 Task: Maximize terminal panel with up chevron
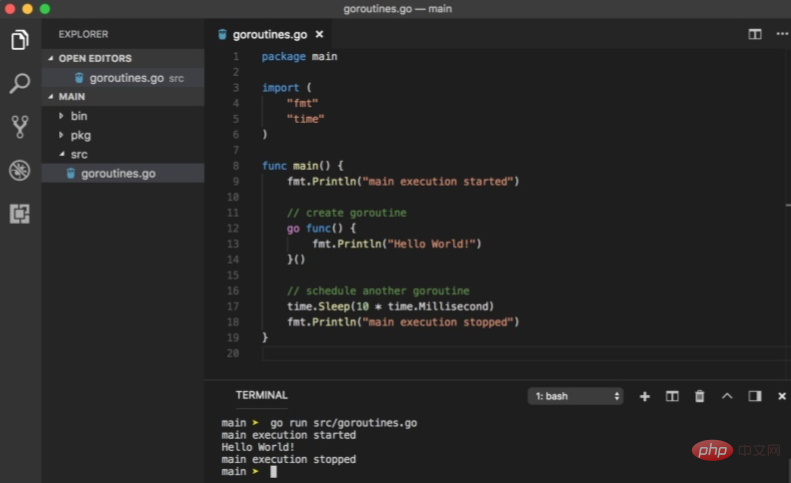[x=727, y=396]
